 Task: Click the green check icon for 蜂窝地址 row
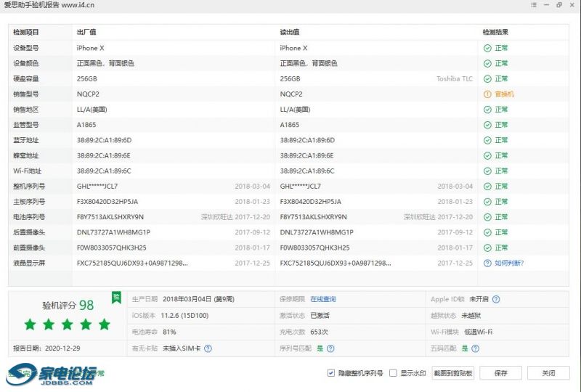487,155
